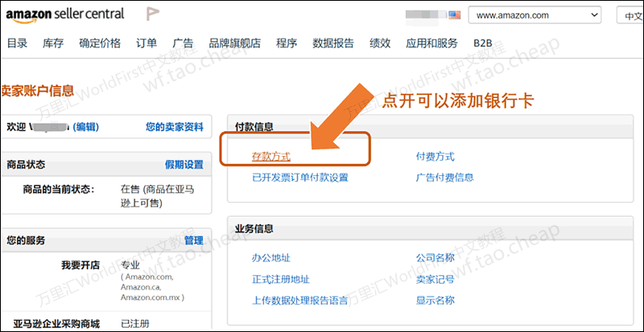
Task: Open the 正式注册地址 link
Action: 281,280
